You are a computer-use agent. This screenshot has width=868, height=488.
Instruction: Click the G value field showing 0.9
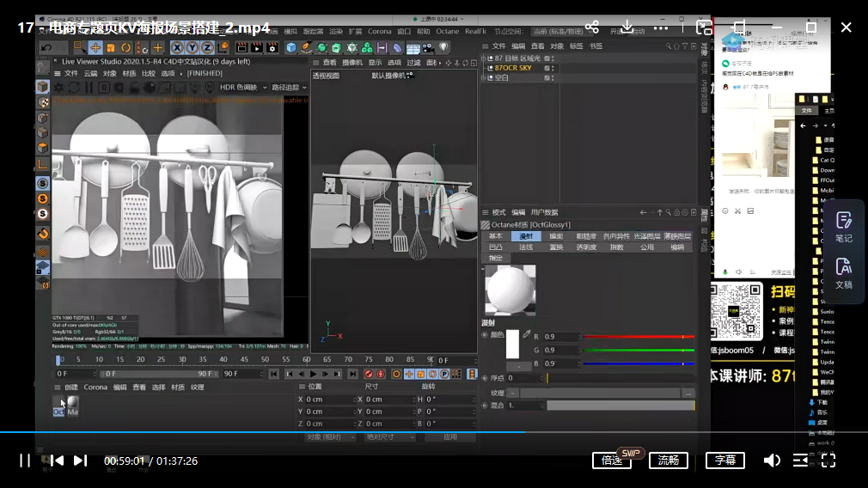(561, 351)
